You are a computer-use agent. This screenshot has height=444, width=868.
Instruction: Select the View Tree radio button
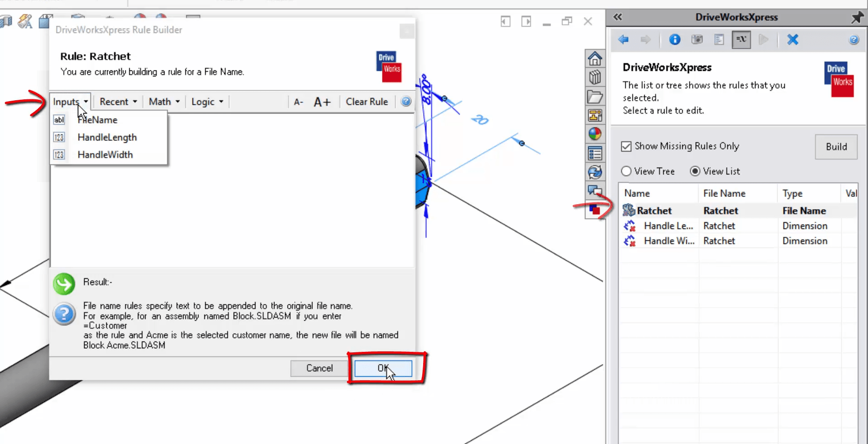(x=626, y=171)
